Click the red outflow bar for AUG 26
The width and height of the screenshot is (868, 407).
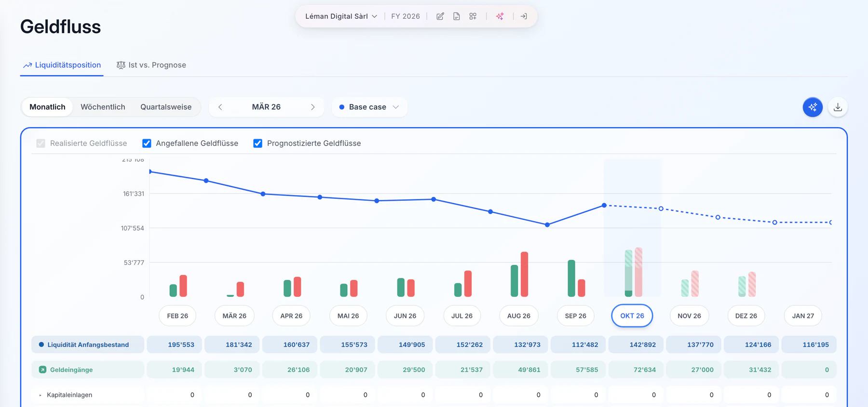tap(525, 274)
